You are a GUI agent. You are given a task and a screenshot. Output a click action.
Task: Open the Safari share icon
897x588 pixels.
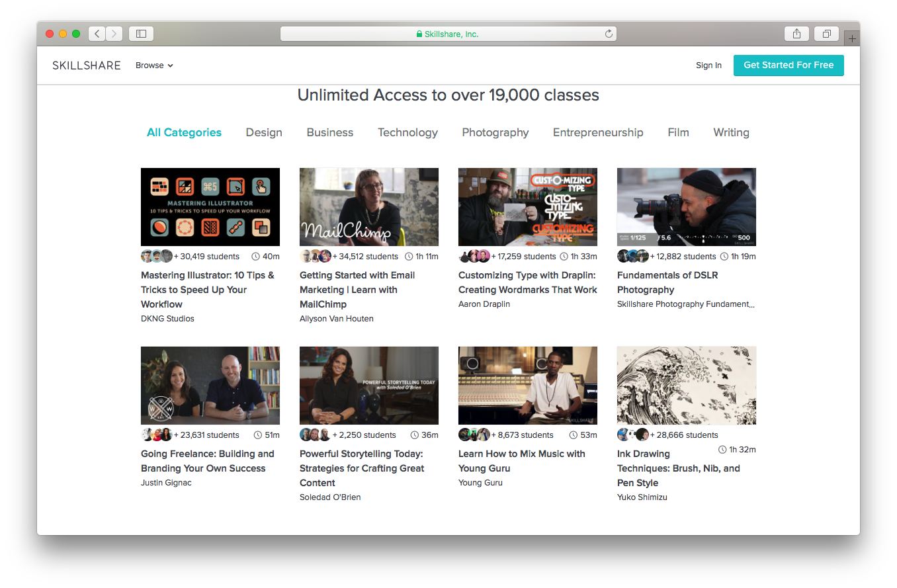(x=796, y=34)
